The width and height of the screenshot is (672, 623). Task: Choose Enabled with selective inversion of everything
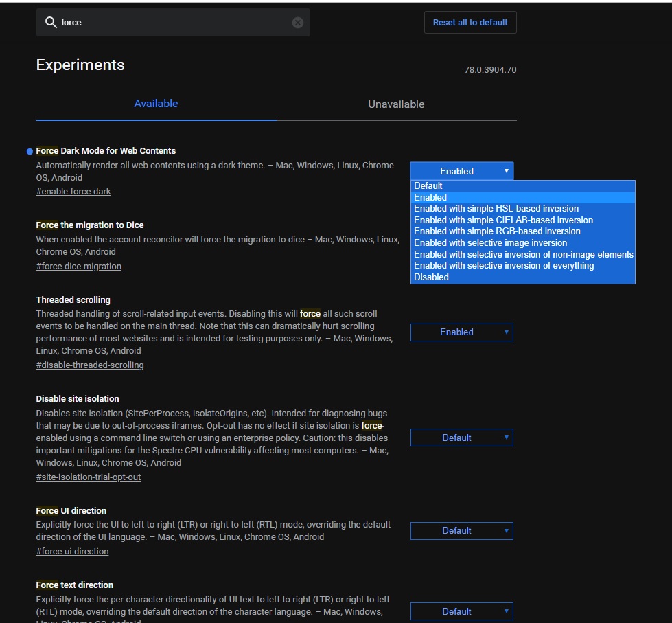504,266
